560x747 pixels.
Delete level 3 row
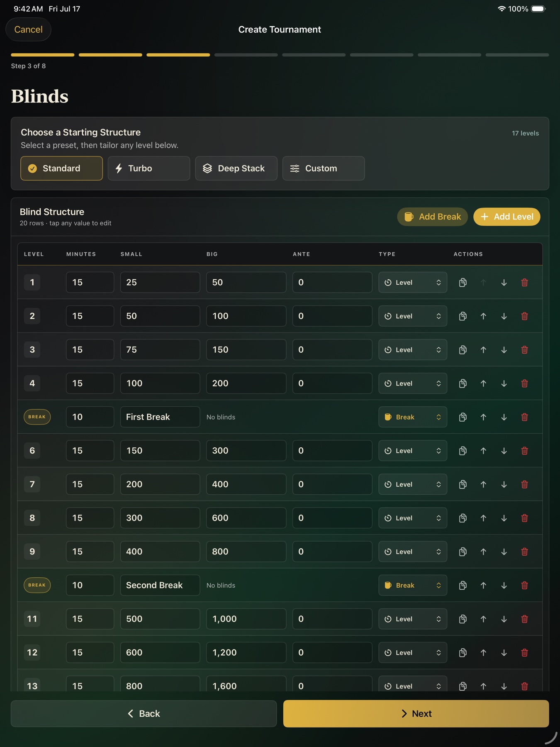coord(525,350)
